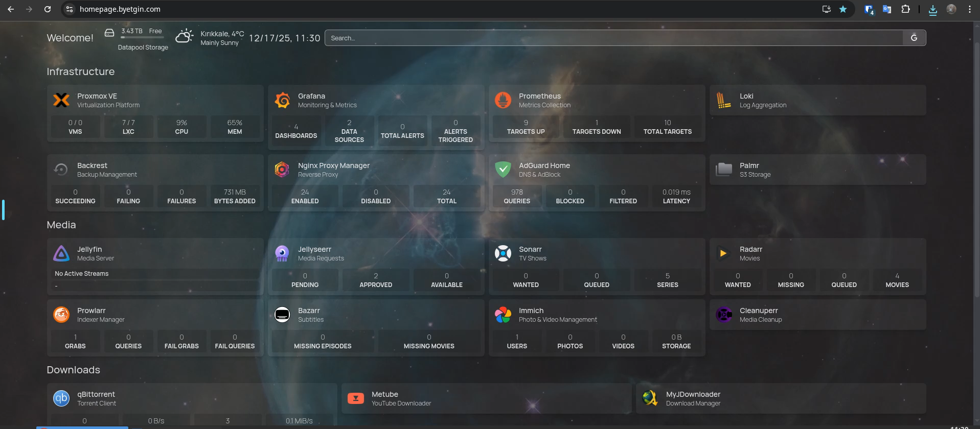The width and height of the screenshot is (980, 429).
Task: Collapse the Downloads section heading
Action: coord(74,370)
